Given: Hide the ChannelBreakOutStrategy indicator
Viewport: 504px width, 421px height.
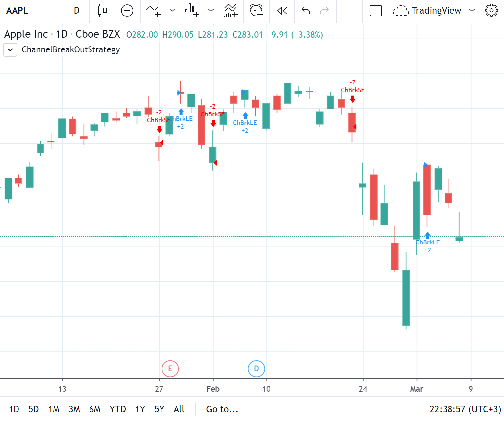Looking at the screenshot, I should pos(71,49).
